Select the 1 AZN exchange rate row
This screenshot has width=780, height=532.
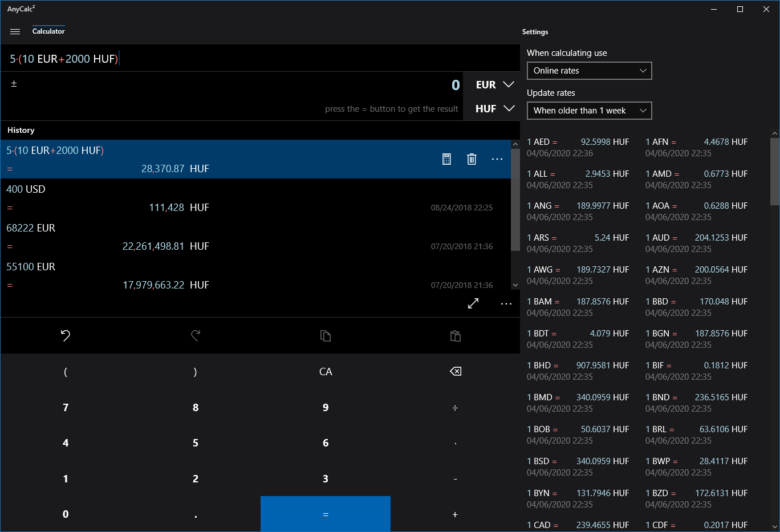tap(697, 275)
